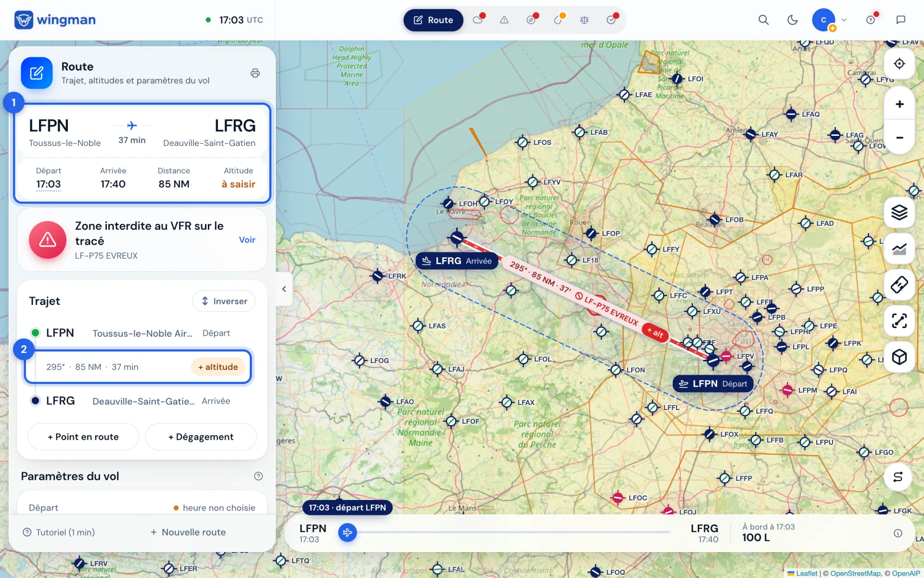Open the fuel flame tab in toolbar
Viewport: 924px width, 578px height.
point(558,20)
